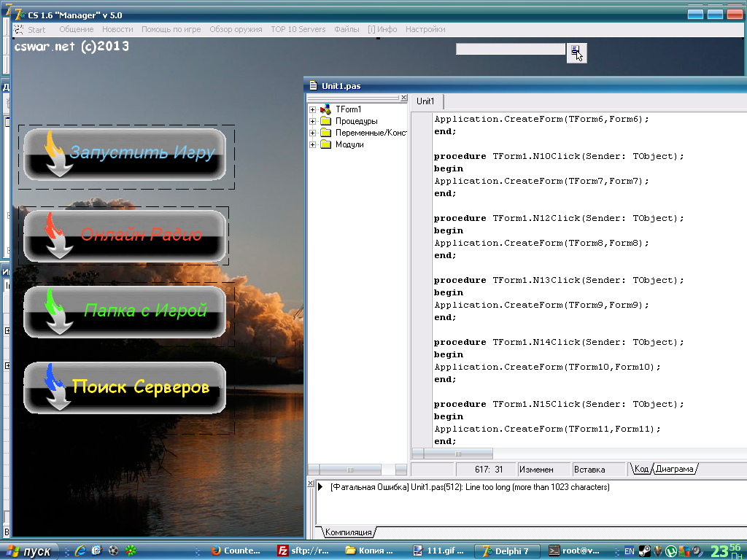Click the TForm1.N13Click procedure line
Viewport: 747px width, 560px height.
point(559,280)
